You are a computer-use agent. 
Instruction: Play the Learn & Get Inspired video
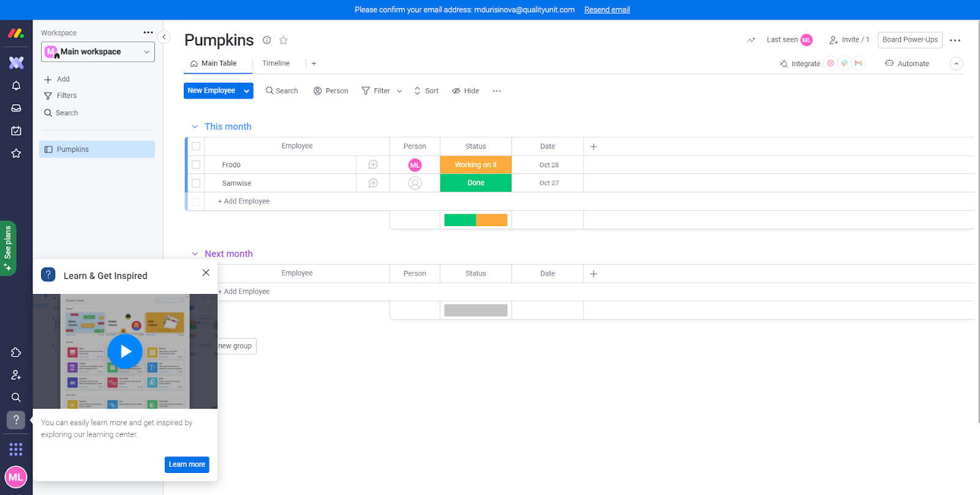[125, 351]
